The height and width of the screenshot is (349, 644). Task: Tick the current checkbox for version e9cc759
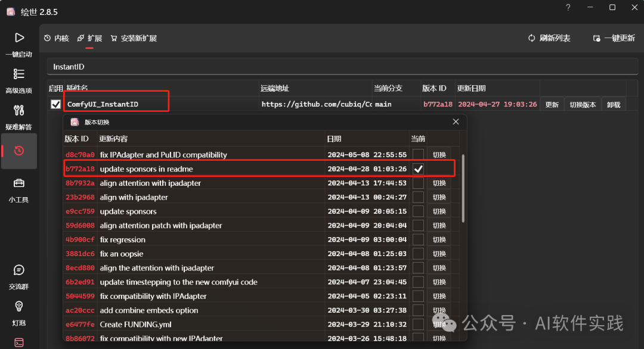(x=418, y=211)
